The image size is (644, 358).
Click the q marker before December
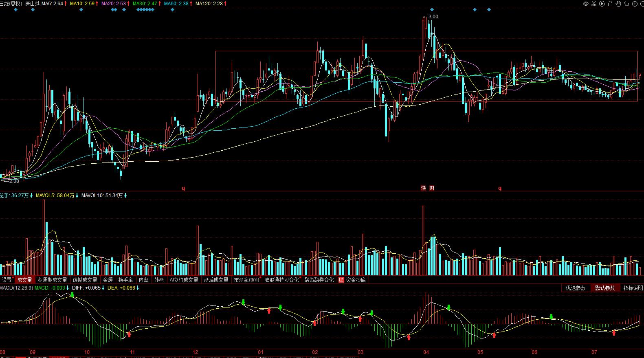tap(183, 188)
